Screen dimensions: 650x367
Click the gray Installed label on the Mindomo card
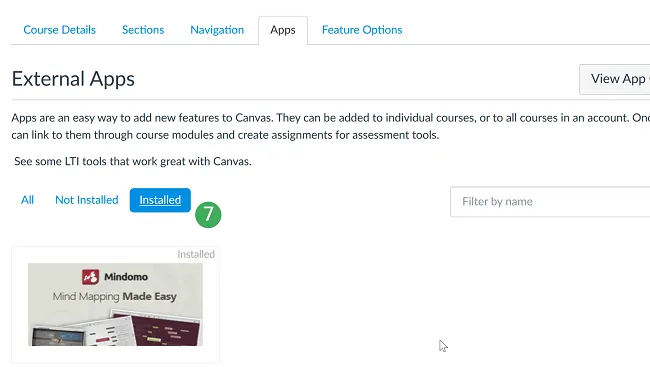coord(196,254)
